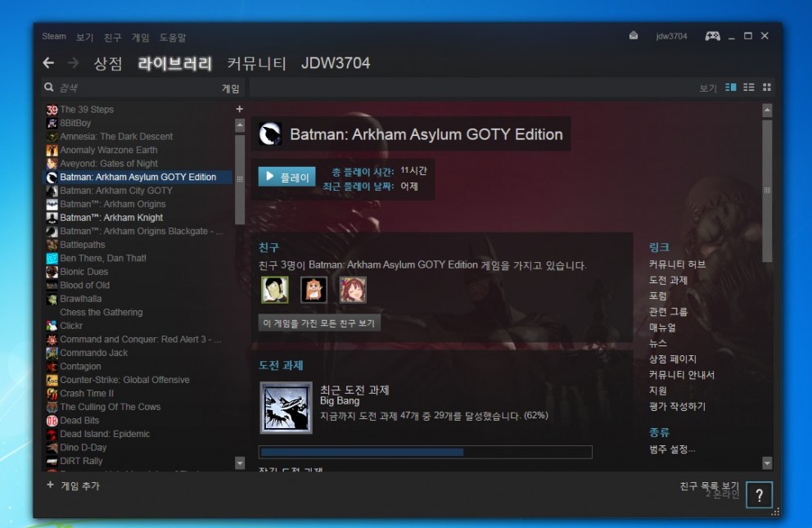Open the 도움말 menu
The height and width of the screenshot is (528, 812).
point(173,38)
